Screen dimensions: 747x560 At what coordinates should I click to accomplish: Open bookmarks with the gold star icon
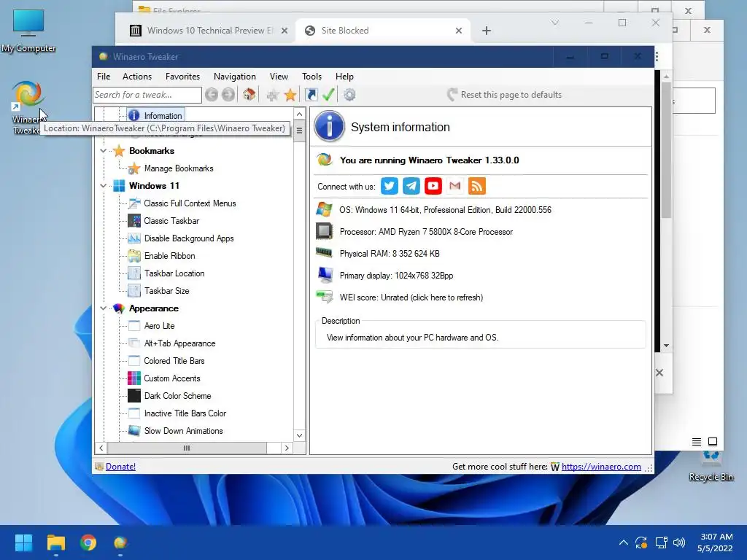(x=290, y=95)
